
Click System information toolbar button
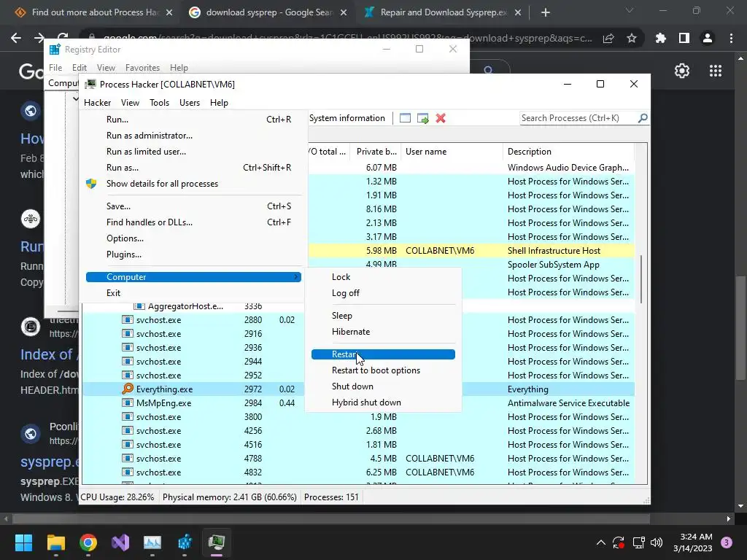click(x=347, y=118)
